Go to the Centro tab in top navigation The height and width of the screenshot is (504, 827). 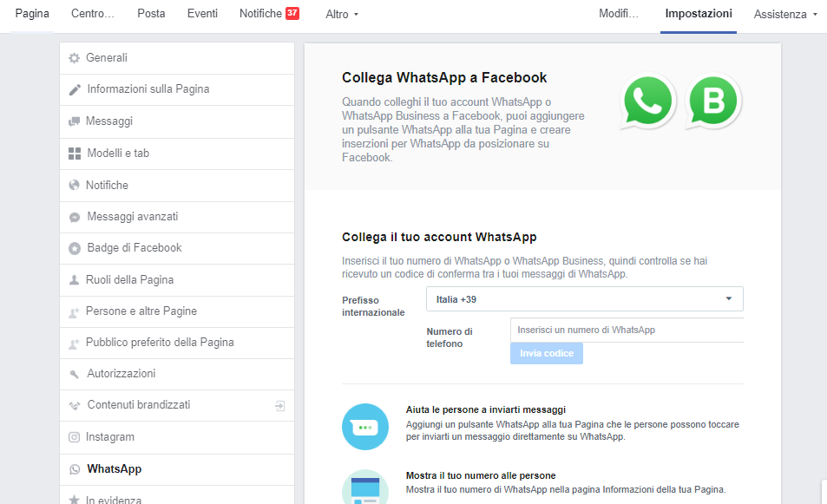(93, 14)
